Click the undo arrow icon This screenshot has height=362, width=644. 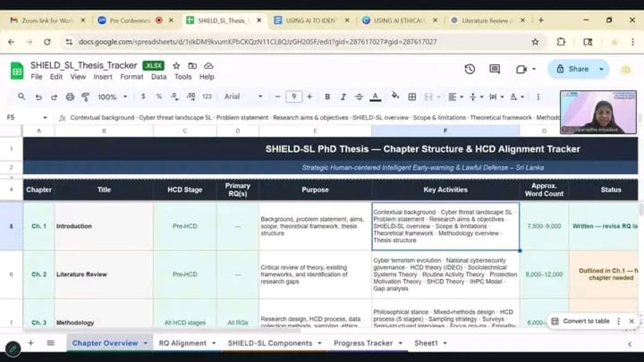38,97
